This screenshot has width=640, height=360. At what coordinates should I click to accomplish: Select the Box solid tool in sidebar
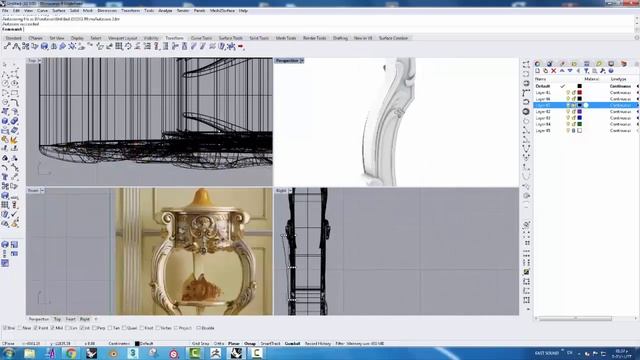point(5,121)
